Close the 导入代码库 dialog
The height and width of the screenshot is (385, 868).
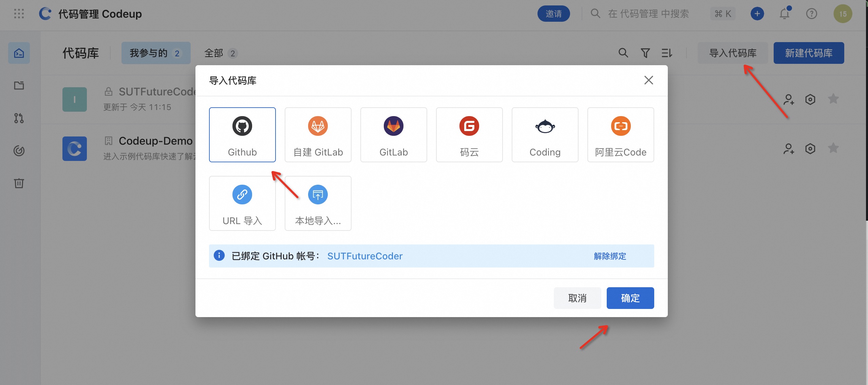[648, 80]
